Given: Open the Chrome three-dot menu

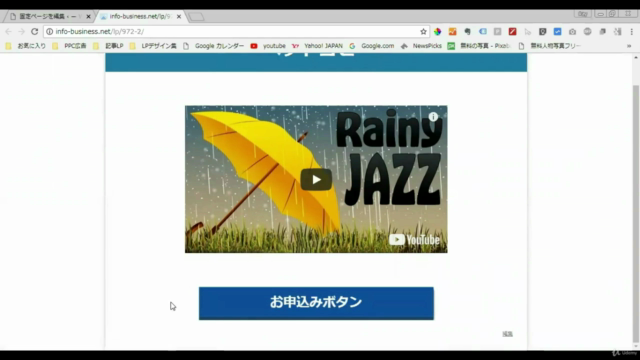Looking at the screenshot, I should [631, 31].
